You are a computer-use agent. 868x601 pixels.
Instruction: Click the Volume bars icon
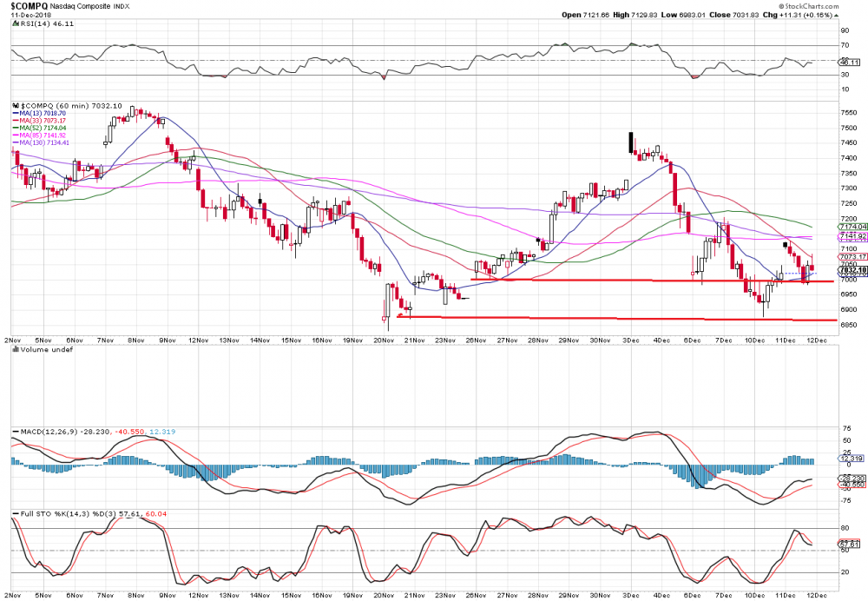pos(13,350)
